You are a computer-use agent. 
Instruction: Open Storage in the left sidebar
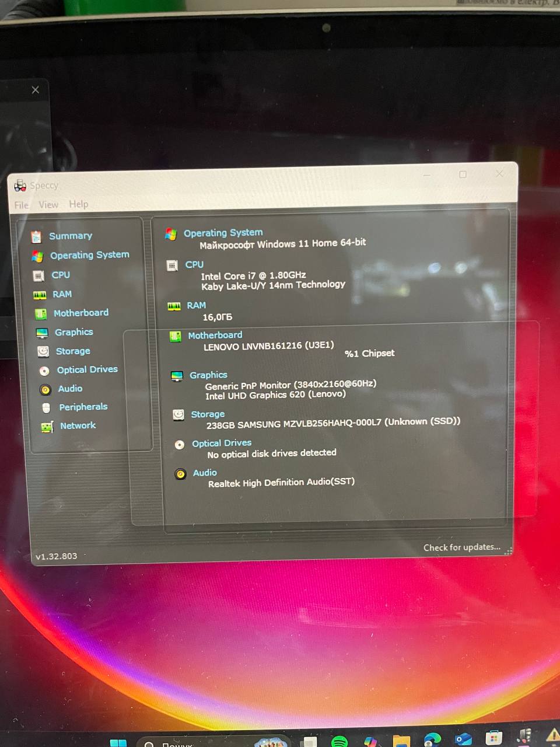pyautogui.click(x=72, y=351)
